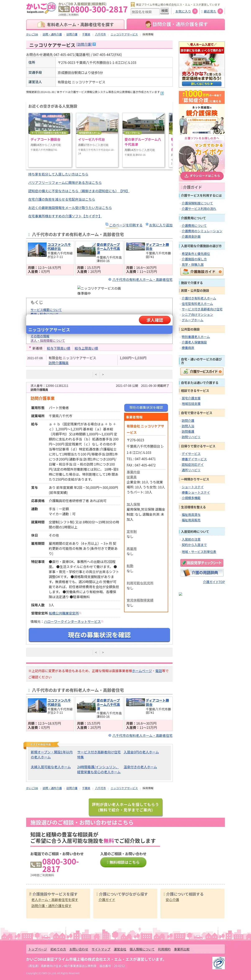Screen dimensions: 251x980
Task: Click next page arrow above job detail
Action: pyautogui.click(x=103, y=374)
